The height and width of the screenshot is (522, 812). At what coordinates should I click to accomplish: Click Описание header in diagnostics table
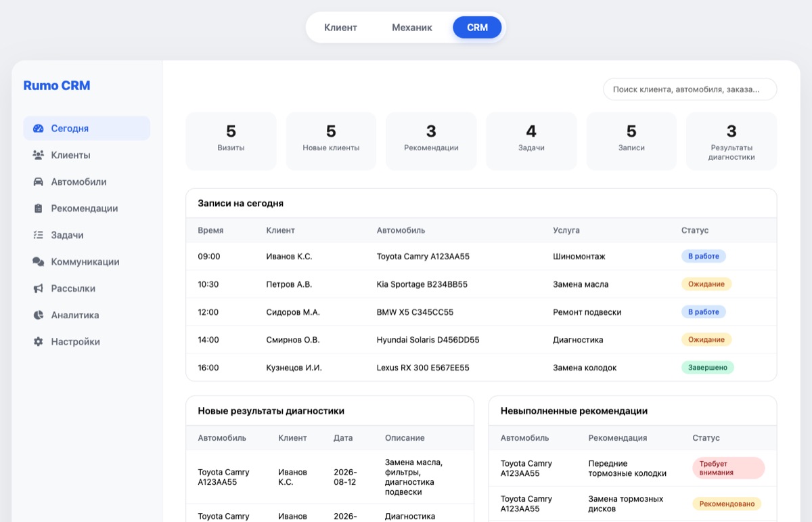(x=405, y=438)
